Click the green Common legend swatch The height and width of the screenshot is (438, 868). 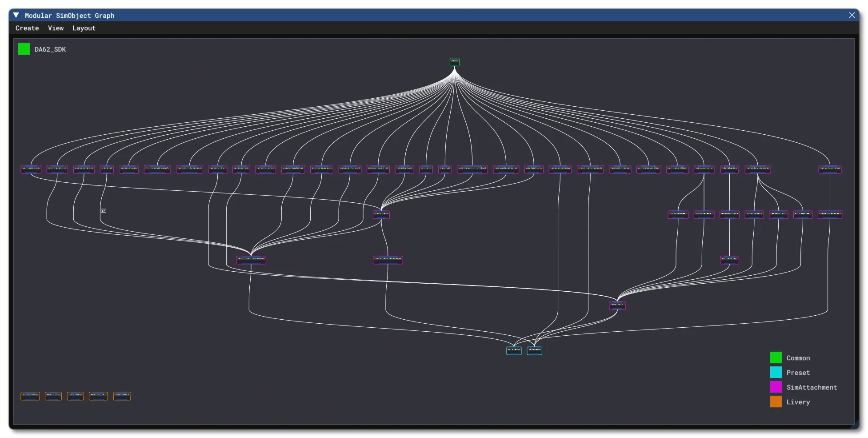click(776, 358)
